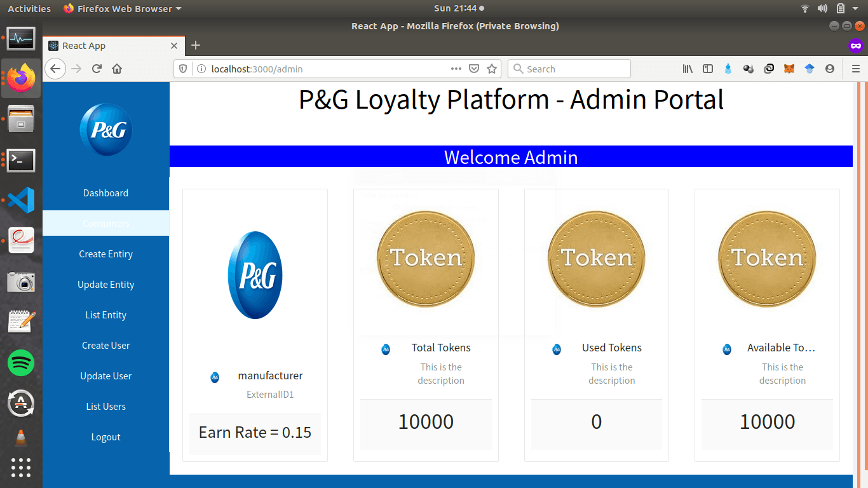Open List Entity from sidebar
This screenshot has height=488, width=868.
[105, 315]
